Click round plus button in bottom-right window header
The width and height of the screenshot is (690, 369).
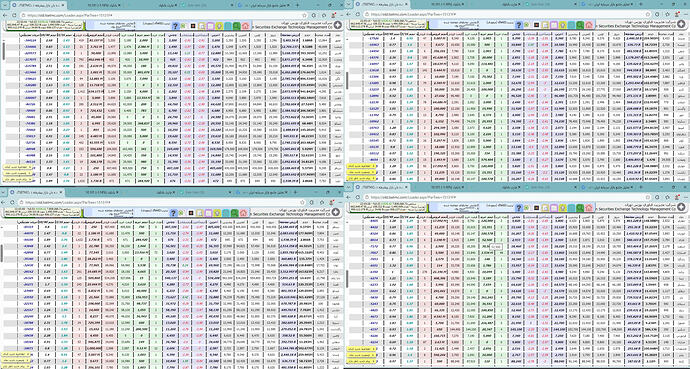click(681, 207)
